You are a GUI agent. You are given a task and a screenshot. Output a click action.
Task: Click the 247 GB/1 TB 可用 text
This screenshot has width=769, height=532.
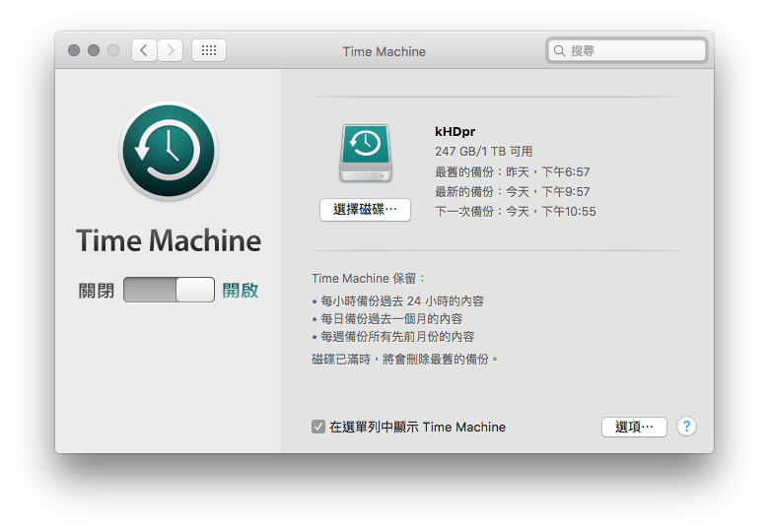[483, 152]
